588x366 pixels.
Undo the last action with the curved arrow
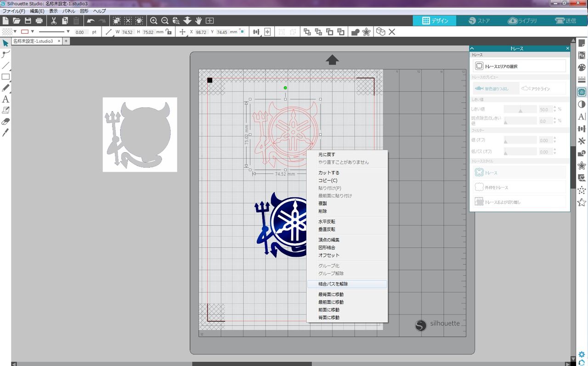click(90, 21)
